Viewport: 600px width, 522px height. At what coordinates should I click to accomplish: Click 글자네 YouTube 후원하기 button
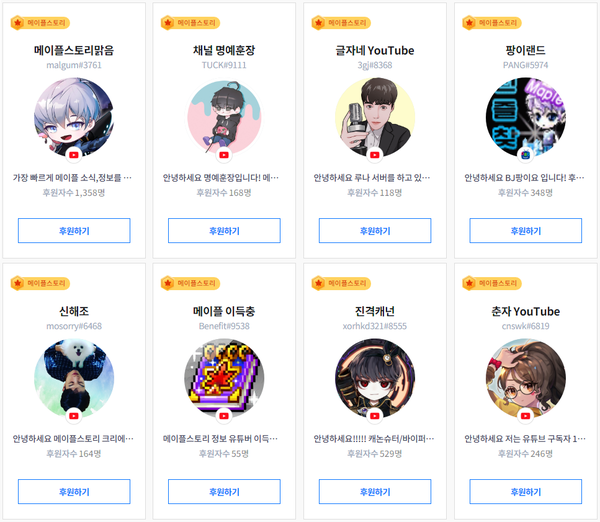[x=375, y=231]
